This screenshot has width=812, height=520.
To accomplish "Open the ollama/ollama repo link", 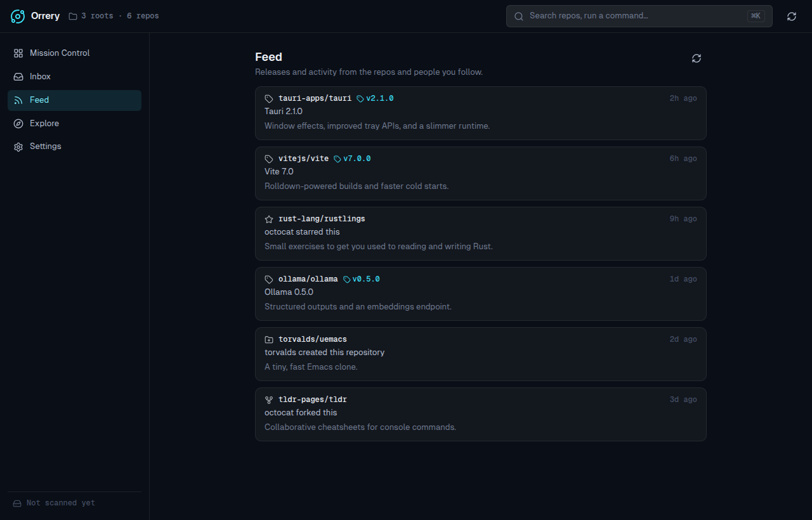I will [308, 279].
